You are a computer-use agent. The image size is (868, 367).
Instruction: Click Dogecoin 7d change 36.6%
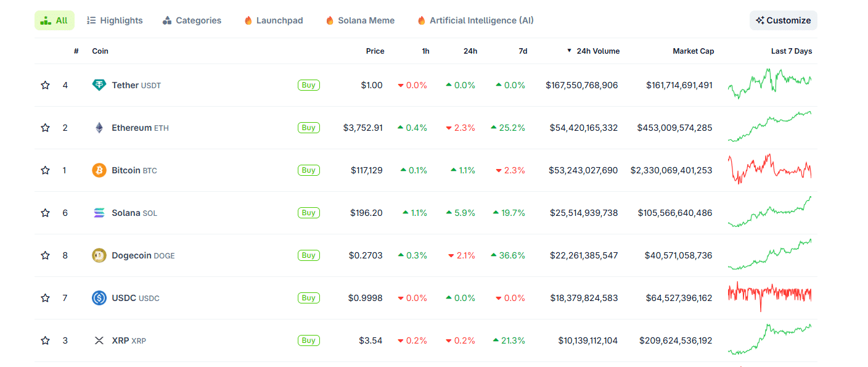508,255
